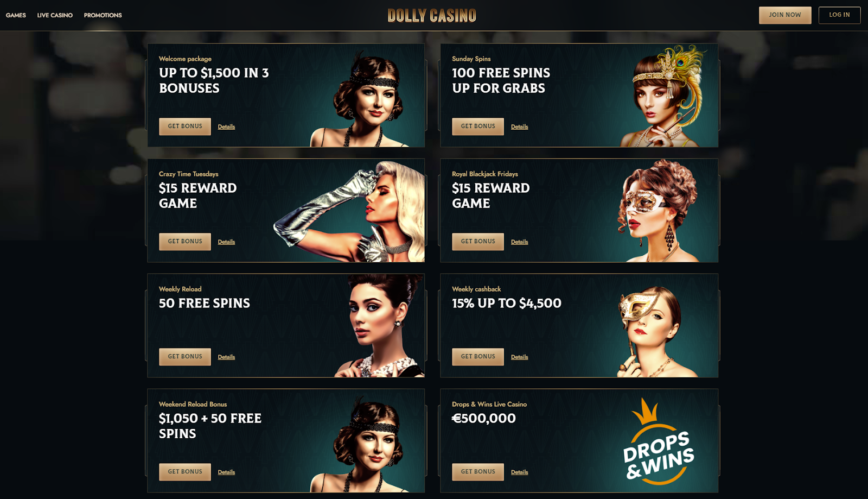Go to the Promotions page

[103, 15]
